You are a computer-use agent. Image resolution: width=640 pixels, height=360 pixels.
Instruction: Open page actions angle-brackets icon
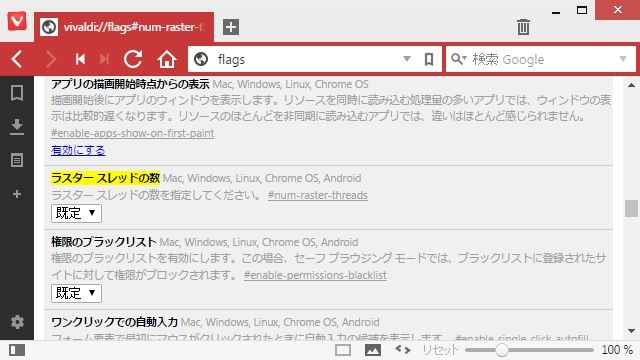(403, 349)
